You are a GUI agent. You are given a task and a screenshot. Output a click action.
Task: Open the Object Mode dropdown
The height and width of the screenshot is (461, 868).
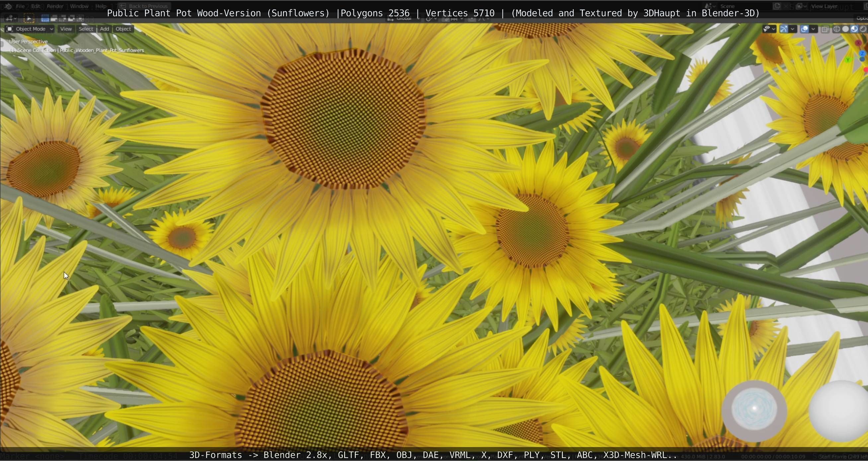click(x=30, y=29)
